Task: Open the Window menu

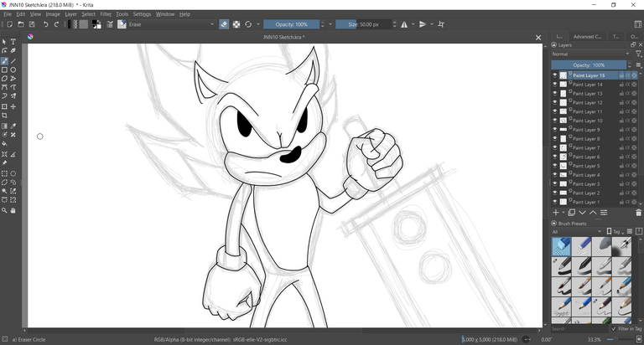Action: [x=164, y=14]
